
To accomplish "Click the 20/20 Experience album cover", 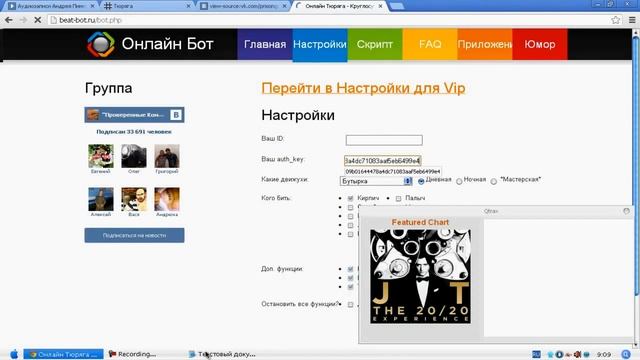I will [420, 277].
